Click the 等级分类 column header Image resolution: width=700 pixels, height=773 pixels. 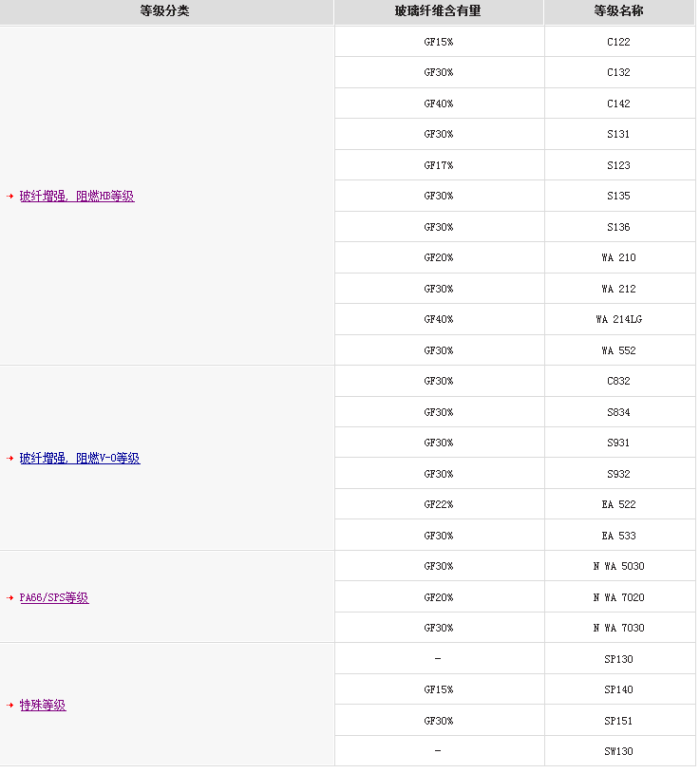point(165,11)
